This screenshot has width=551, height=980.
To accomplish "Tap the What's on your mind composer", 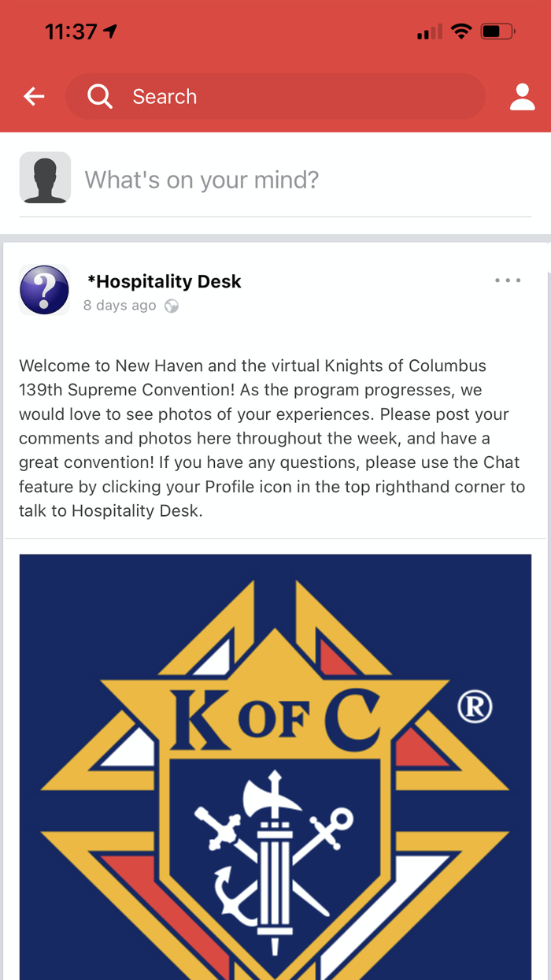I will point(236,180).
